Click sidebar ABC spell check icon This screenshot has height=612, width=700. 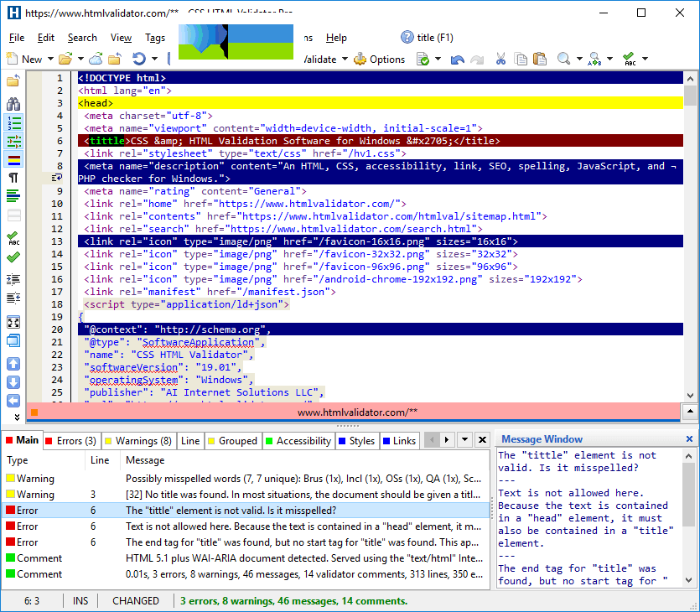coord(13,238)
